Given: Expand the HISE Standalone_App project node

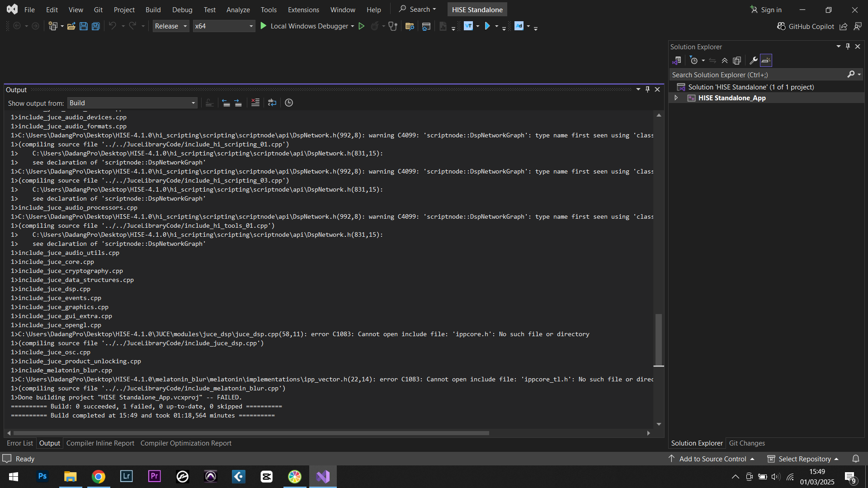Looking at the screenshot, I should tap(676, 98).
